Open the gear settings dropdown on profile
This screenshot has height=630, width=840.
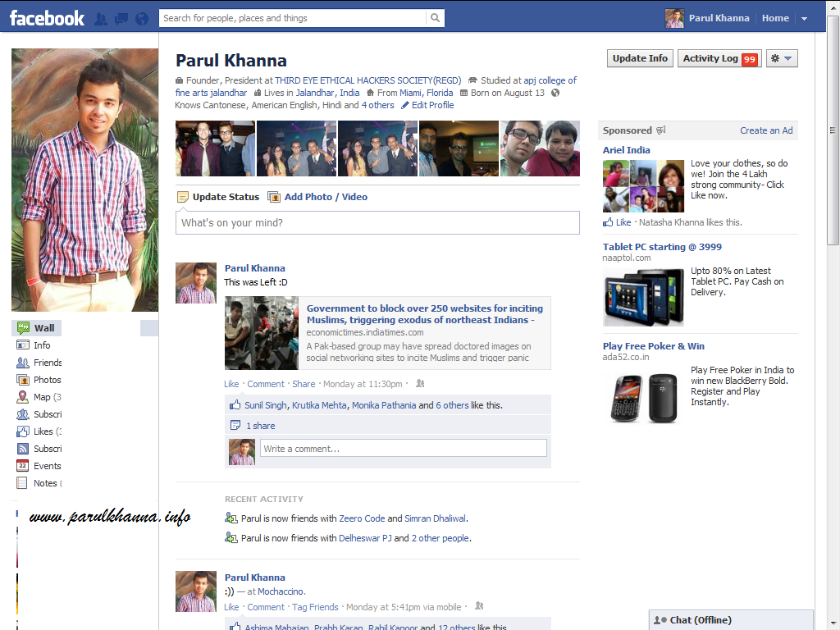[x=782, y=58]
